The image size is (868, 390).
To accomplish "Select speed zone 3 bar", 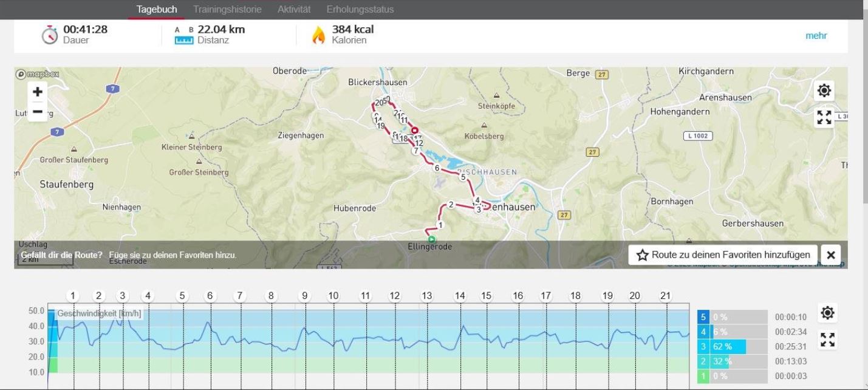I will click(x=732, y=347).
